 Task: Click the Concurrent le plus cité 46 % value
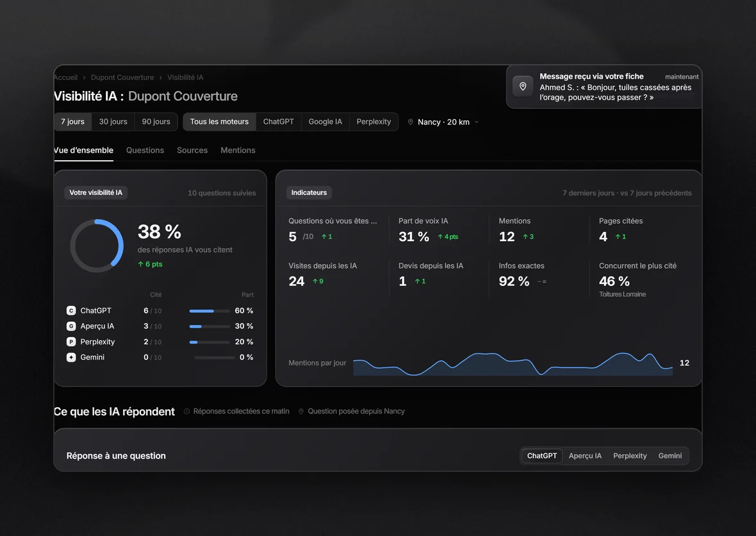tap(614, 281)
